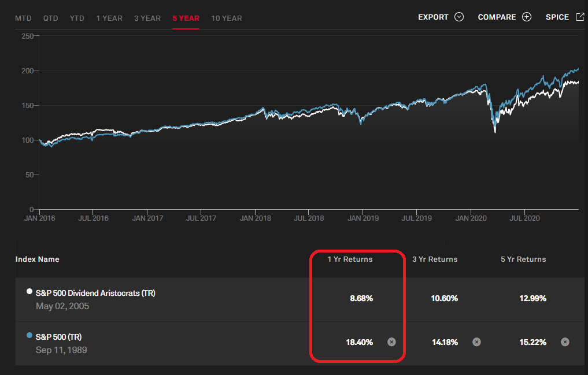The image size is (588, 375).
Task: Switch to the MTD time range
Action: coord(23,18)
